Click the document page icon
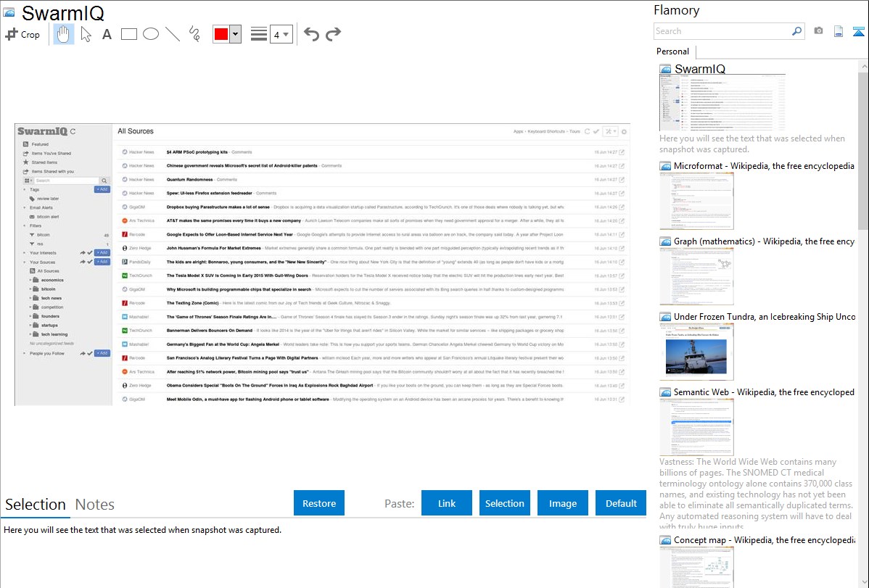Image resolution: width=869 pixels, height=588 pixels. coord(839,31)
